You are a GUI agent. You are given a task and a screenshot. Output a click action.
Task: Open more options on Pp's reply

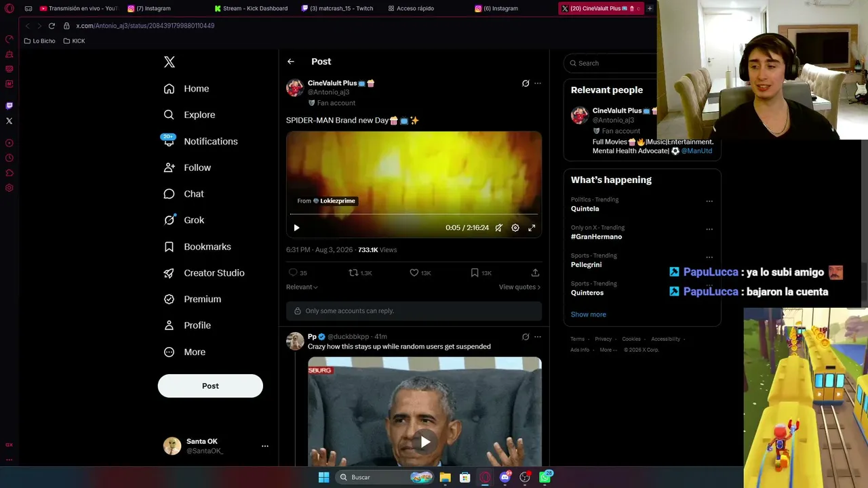click(x=538, y=337)
